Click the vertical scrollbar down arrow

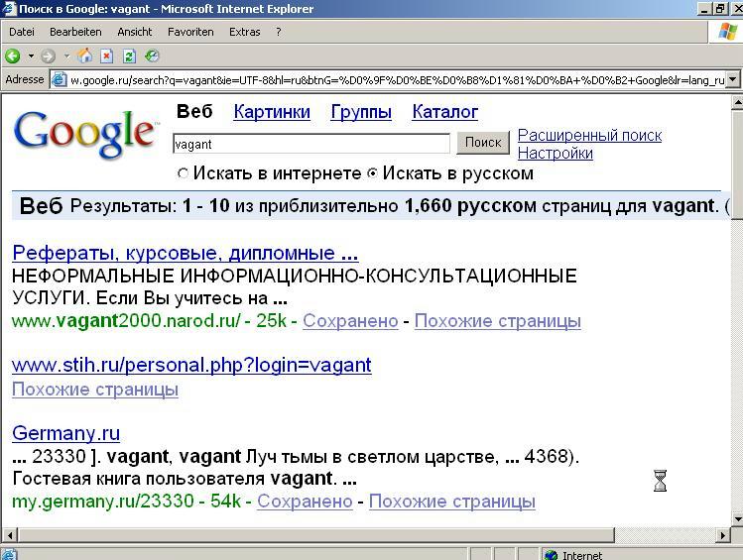point(737,518)
